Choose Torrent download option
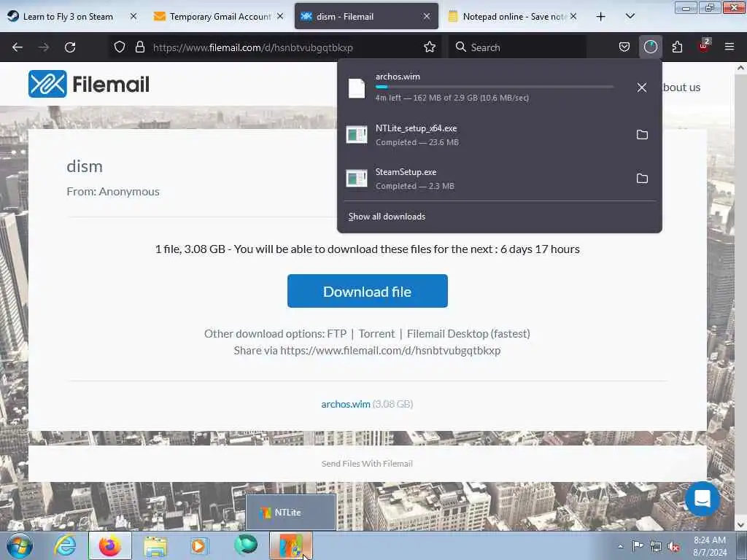 tap(377, 334)
